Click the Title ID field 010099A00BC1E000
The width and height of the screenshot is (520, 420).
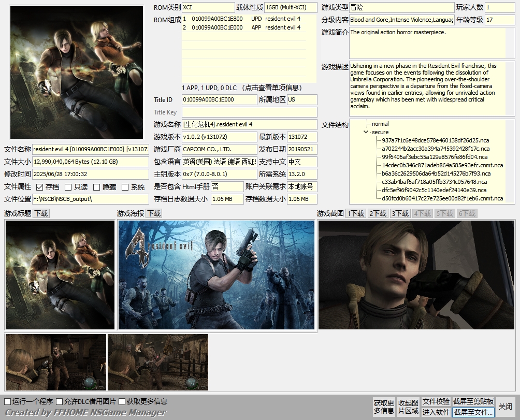coord(219,100)
